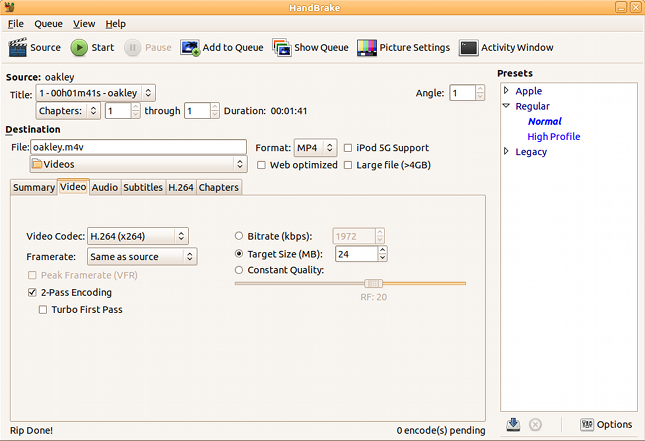Screen dimensions: 645x441
Task: Click the Target Size value field
Action: (356, 254)
